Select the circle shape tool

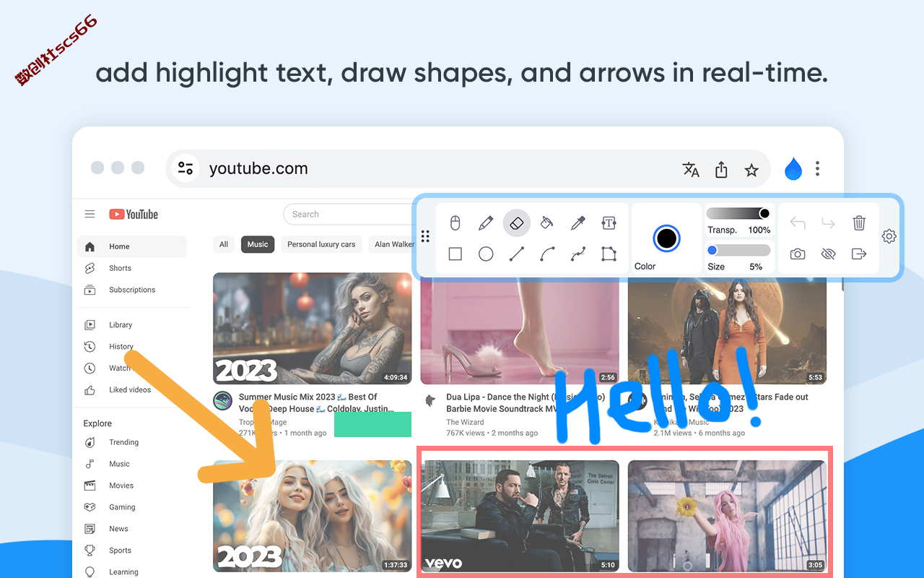[486, 254]
